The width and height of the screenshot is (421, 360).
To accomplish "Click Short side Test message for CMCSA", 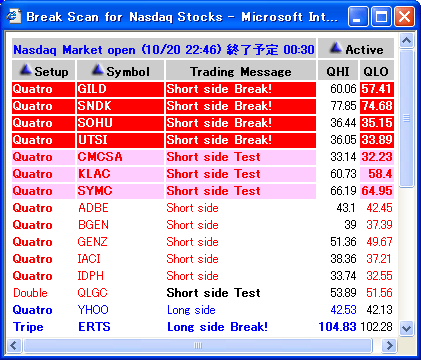I will tap(241, 157).
